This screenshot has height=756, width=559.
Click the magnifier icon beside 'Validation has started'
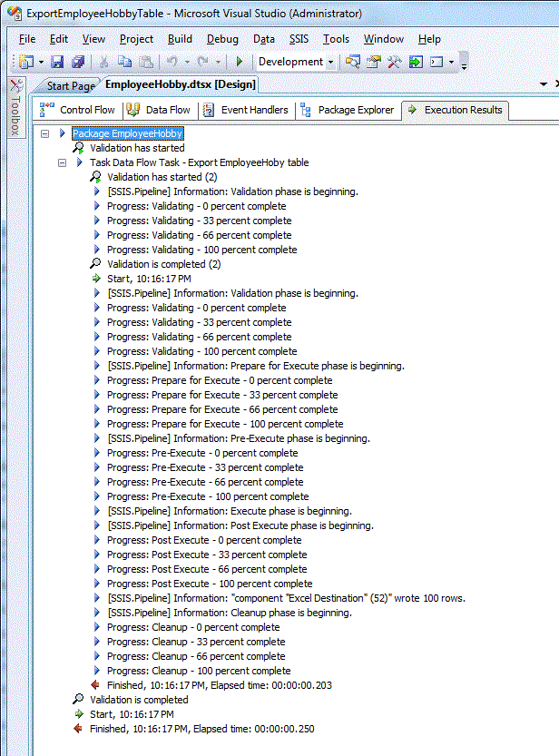[78, 148]
